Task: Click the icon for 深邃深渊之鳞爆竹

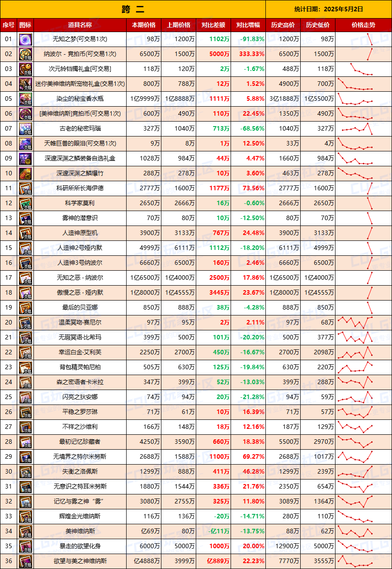Action: coord(25,173)
